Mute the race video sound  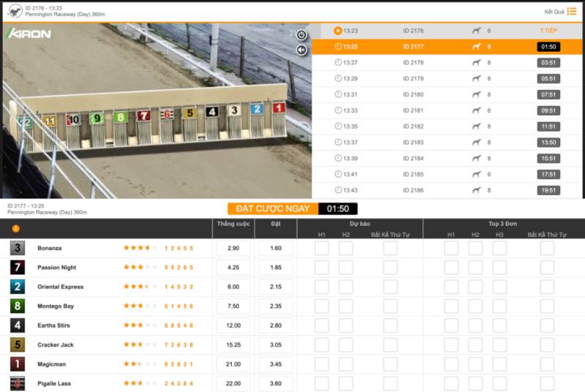tap(301, 50)
